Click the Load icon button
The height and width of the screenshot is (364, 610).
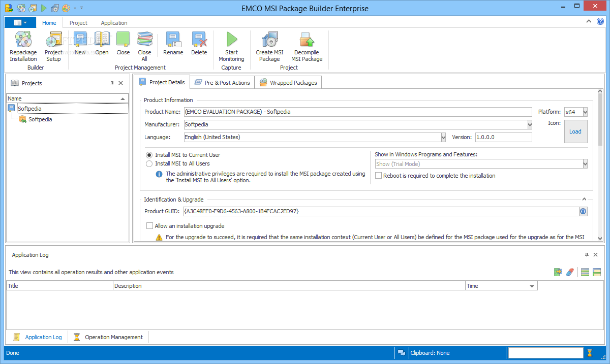(575, 131)
